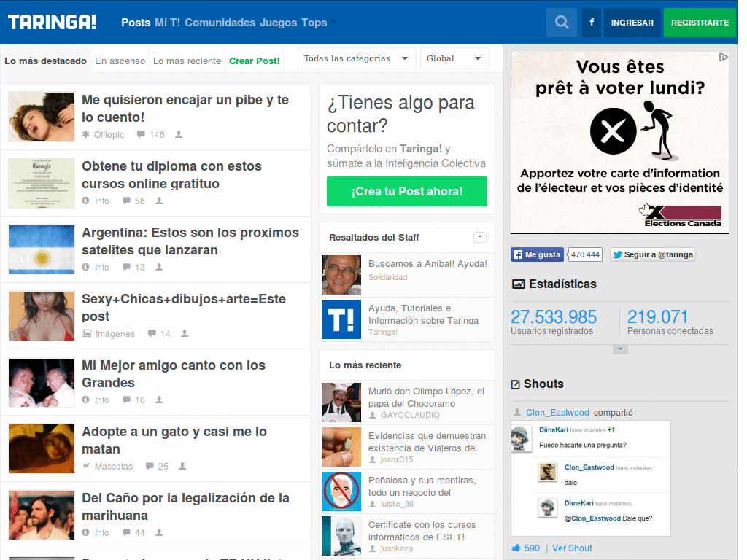The image size is (747, 560).
Task: Click the search magnifier icon in header
Action: pos(562,23)
